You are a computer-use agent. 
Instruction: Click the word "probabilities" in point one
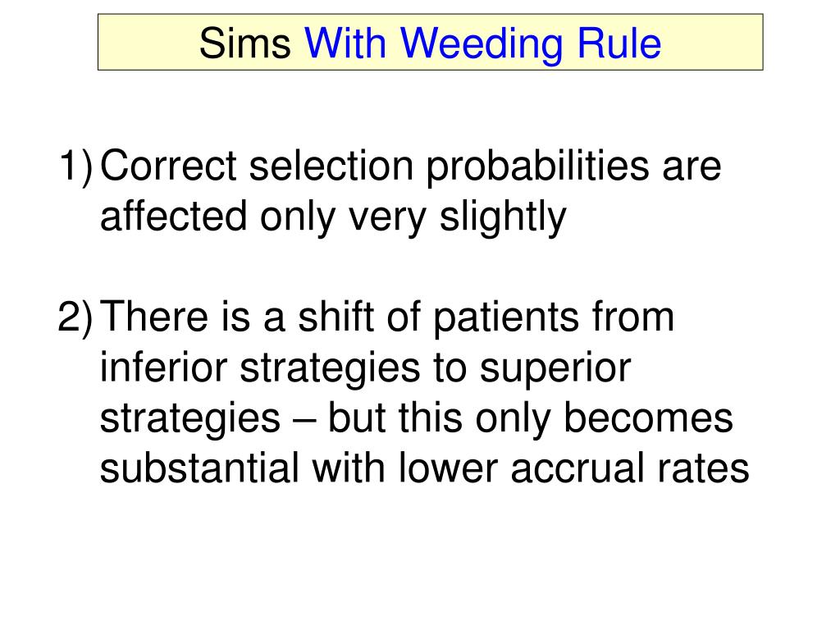coord(537,168)
